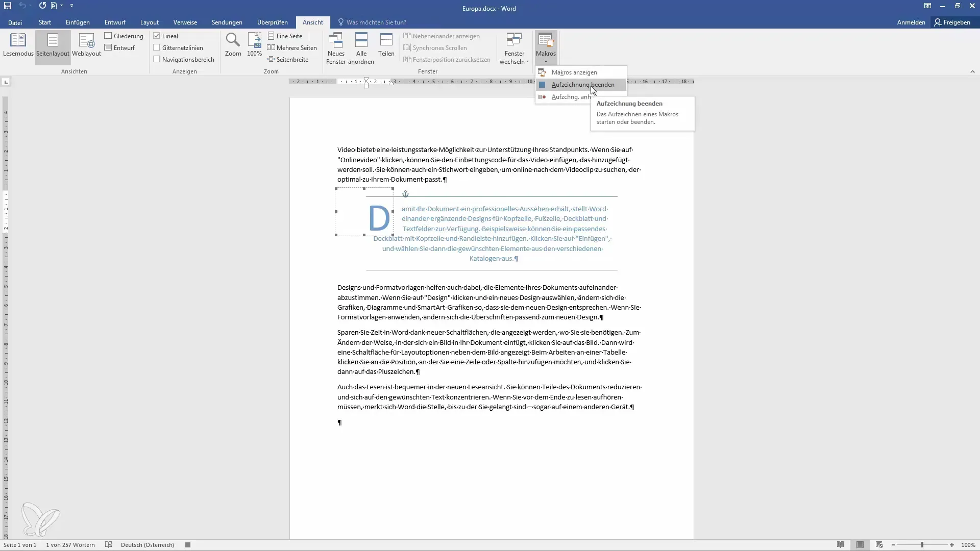Select Aufzeichnung beenden menu item
980x551 pixels.
581,85
